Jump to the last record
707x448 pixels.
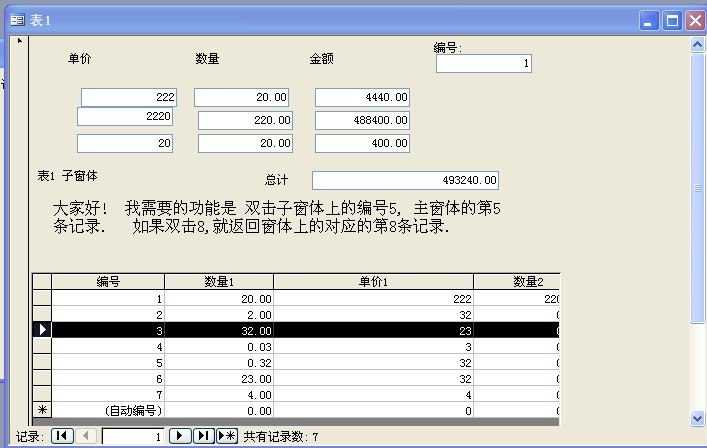point(204,436)
